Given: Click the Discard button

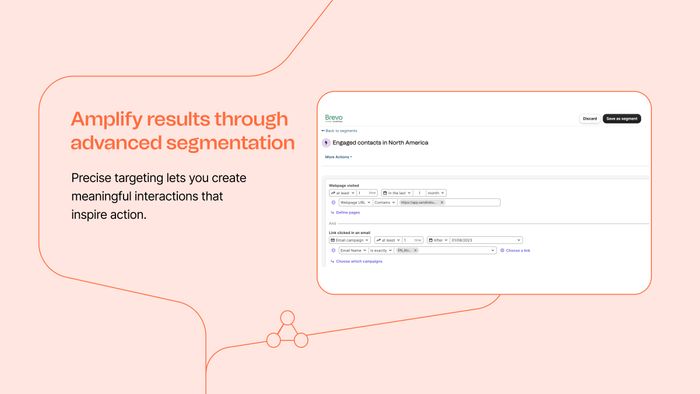Looking at the screenshot, I should pos(590,119).
